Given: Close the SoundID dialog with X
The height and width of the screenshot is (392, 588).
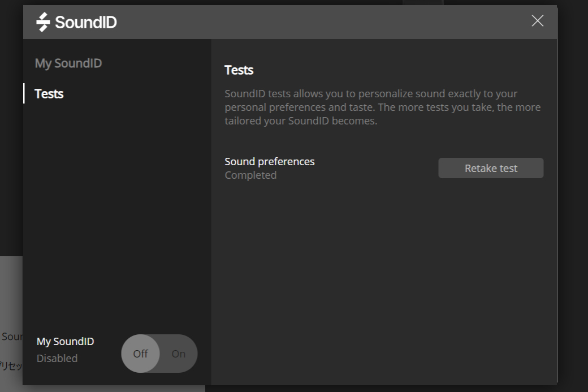Looking at the screenshot, I should tap(537, 21).
